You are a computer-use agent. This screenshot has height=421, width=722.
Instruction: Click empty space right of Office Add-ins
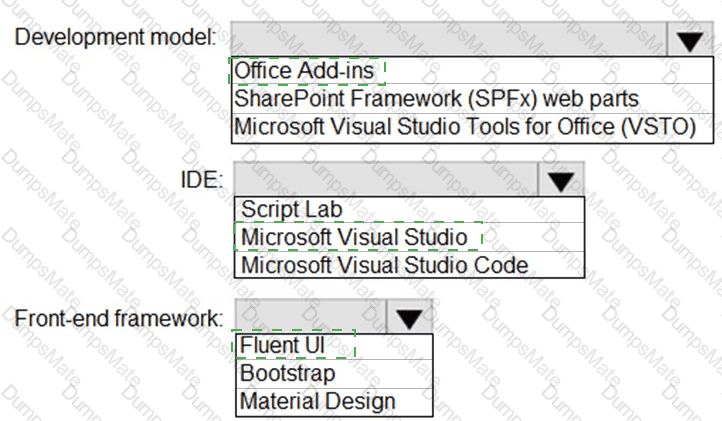point(548,71)
